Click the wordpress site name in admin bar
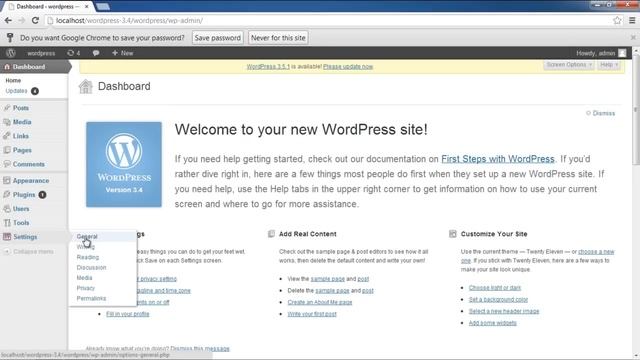Screen dimensions: 640x360 tap(41, 53)
